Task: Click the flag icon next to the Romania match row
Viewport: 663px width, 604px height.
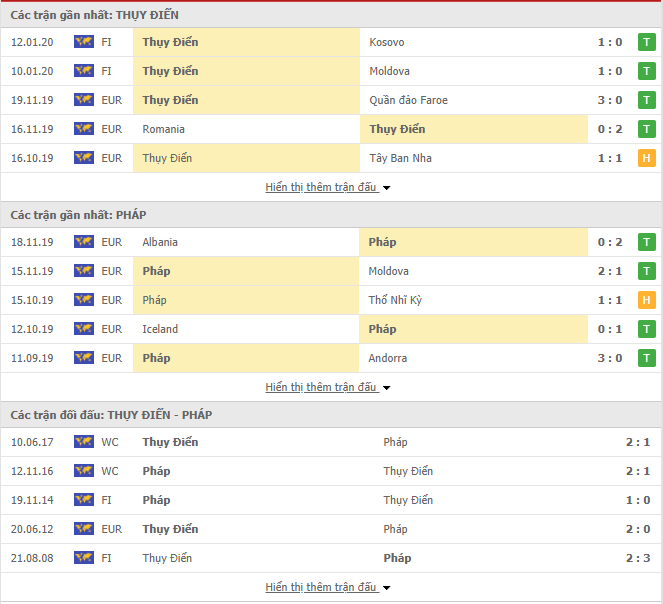Action: pos(84,129)
